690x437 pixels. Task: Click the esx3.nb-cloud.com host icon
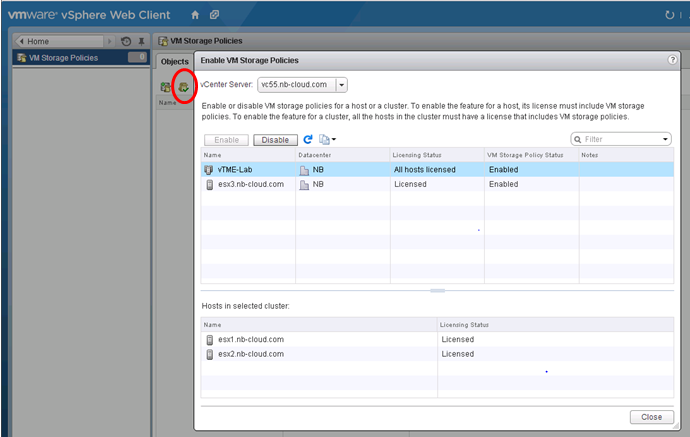pos(209,184)
